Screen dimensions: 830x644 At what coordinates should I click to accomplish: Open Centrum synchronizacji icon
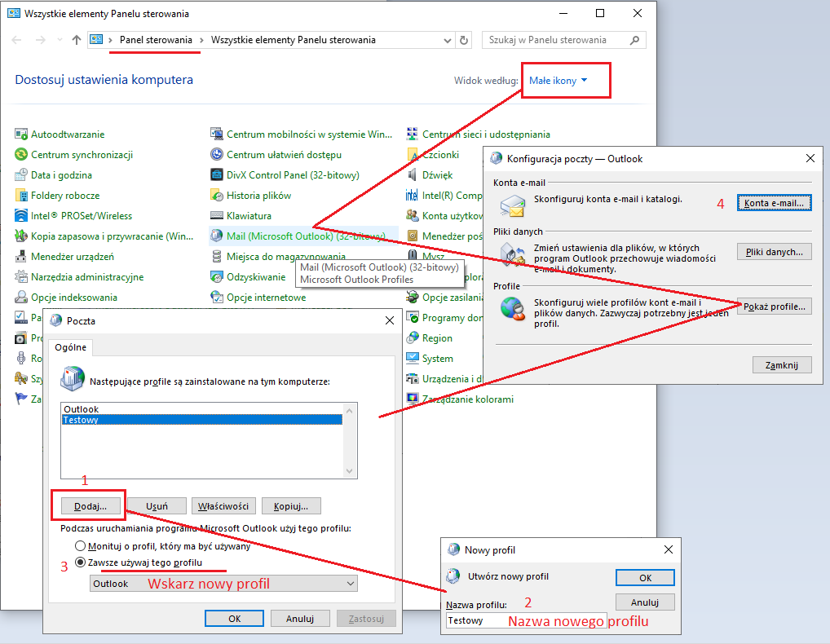pos(21,155)
